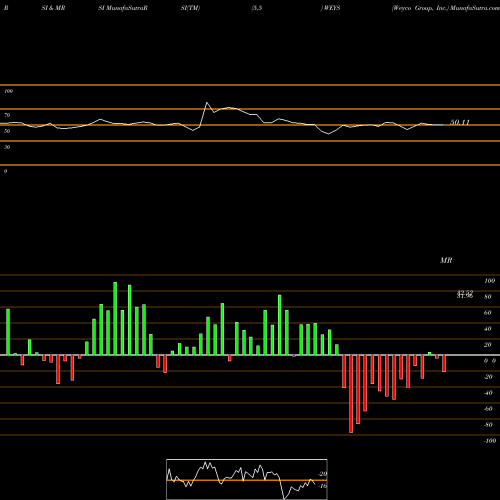The height and width of the screenshot is (500, 500).
Task: Click the MR axis label -80
Action: (x=488, y=425)
